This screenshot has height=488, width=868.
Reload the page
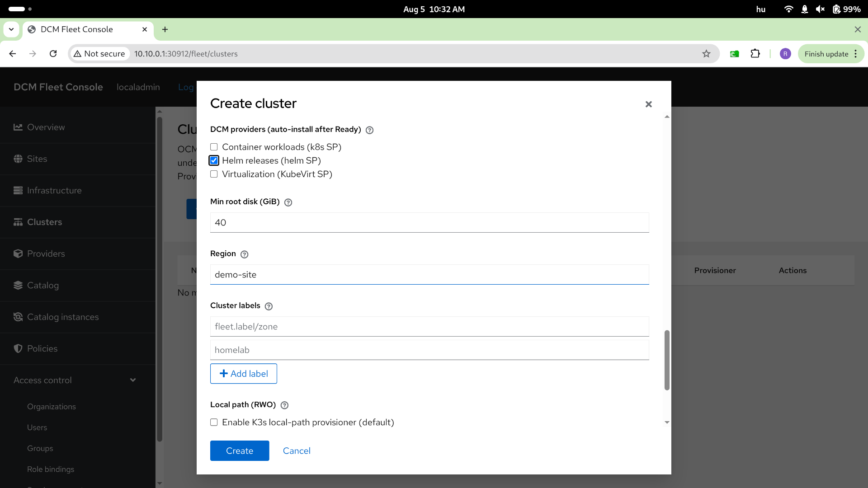pos(53,54)
